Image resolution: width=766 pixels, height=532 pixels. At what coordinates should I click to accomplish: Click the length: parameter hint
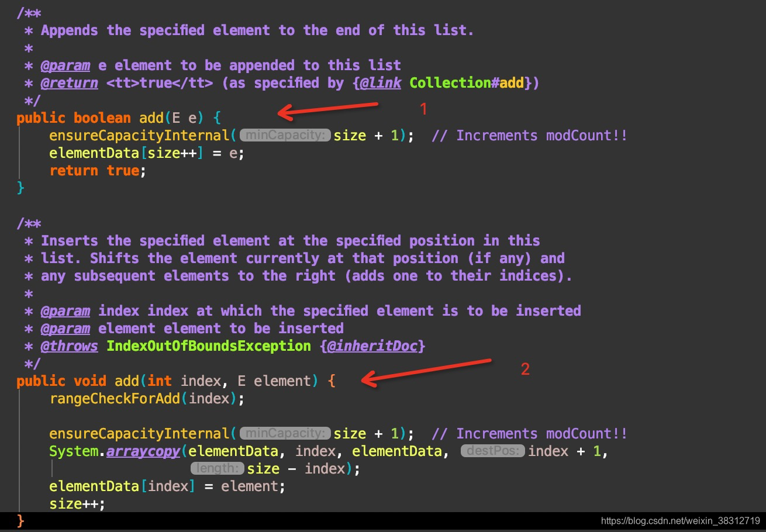217,468
